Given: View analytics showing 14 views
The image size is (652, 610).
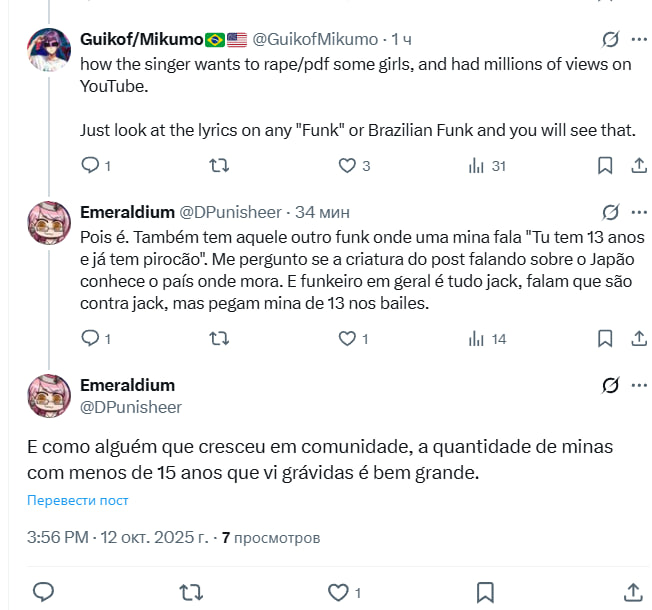Looking at the screenshot, I should pyautogui.click(x=476, y=339).
